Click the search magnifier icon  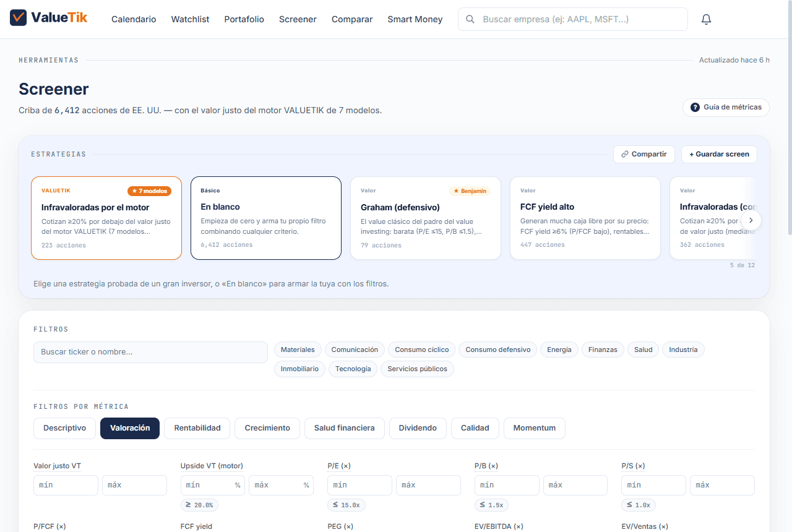470,19
